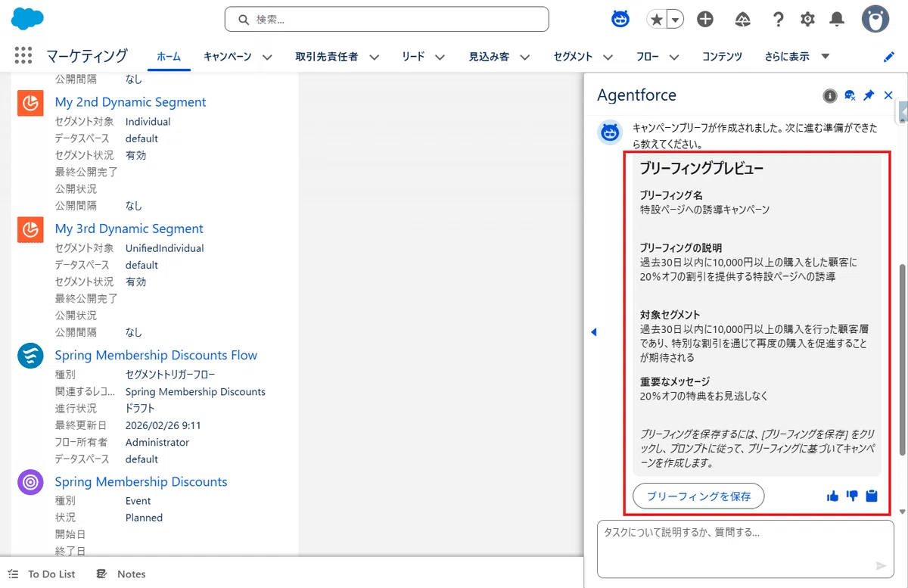Open the user profile avatar
908x588 pixels.
pyautogui.click(x=875, y=19)
